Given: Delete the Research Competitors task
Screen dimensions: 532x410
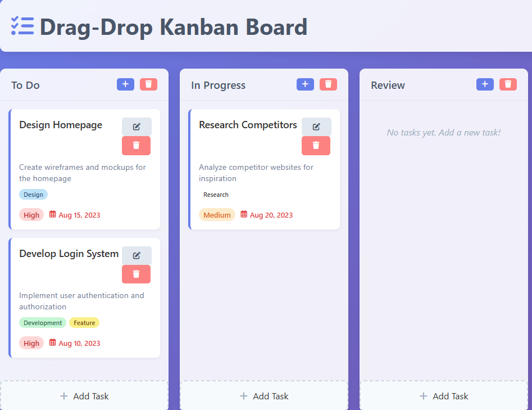Looking at the screenshot, I should coord(316,145).
